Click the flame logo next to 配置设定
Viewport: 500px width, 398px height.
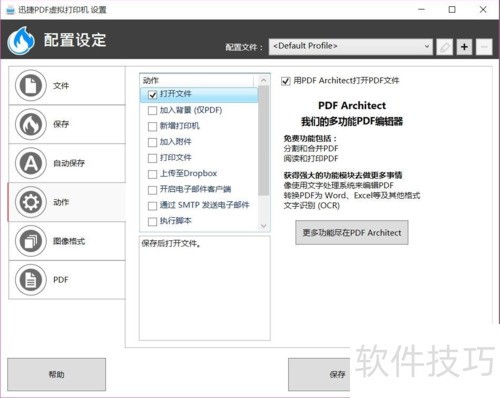[x=21, y=41]
